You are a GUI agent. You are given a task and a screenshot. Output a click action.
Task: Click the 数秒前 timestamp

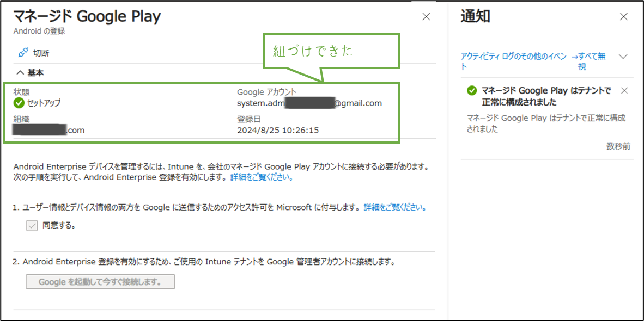coord(618,146)
